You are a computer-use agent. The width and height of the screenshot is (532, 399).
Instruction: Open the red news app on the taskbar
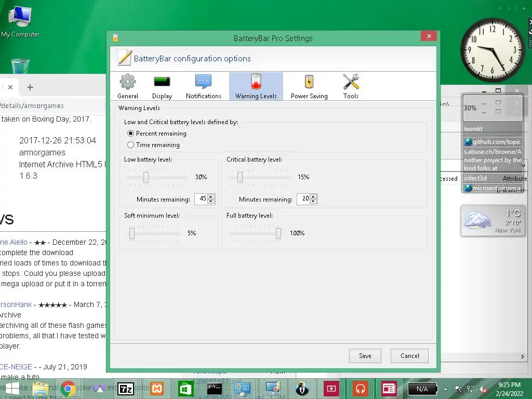pyautogui.click(x=389, y=389)
